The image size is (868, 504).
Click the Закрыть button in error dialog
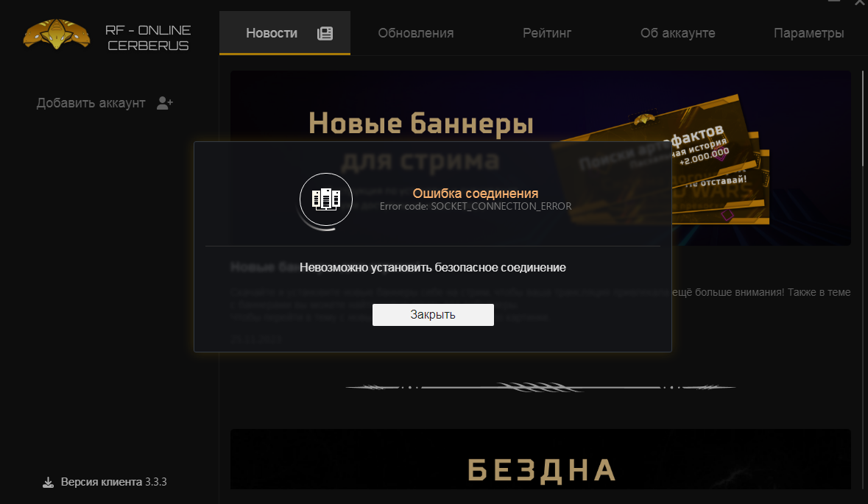(433, 315)
